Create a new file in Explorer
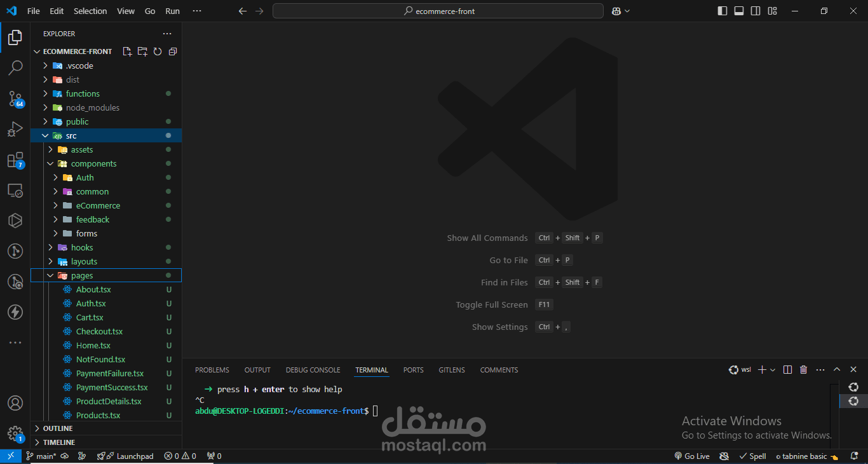The height and width of the screenshot is (464, 868). coord(127,51)
